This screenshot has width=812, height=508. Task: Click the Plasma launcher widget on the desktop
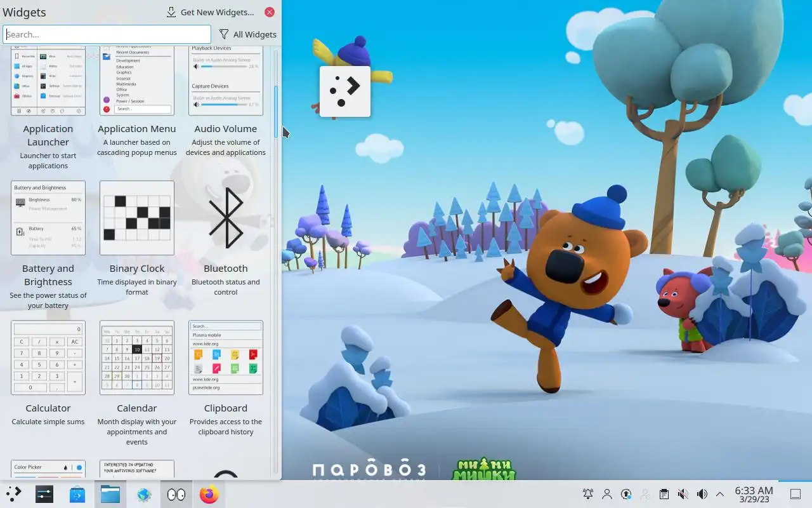[x=345, y=91]
